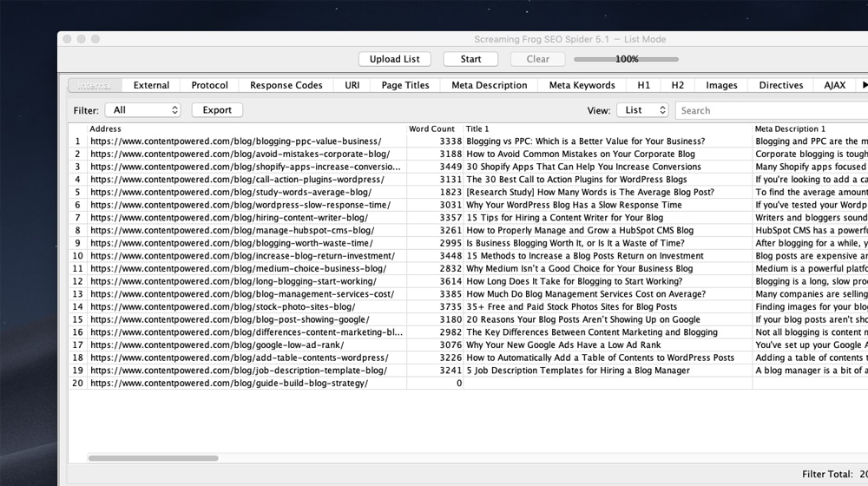Select the long-blogging-start-working URL

click(233, 281)
